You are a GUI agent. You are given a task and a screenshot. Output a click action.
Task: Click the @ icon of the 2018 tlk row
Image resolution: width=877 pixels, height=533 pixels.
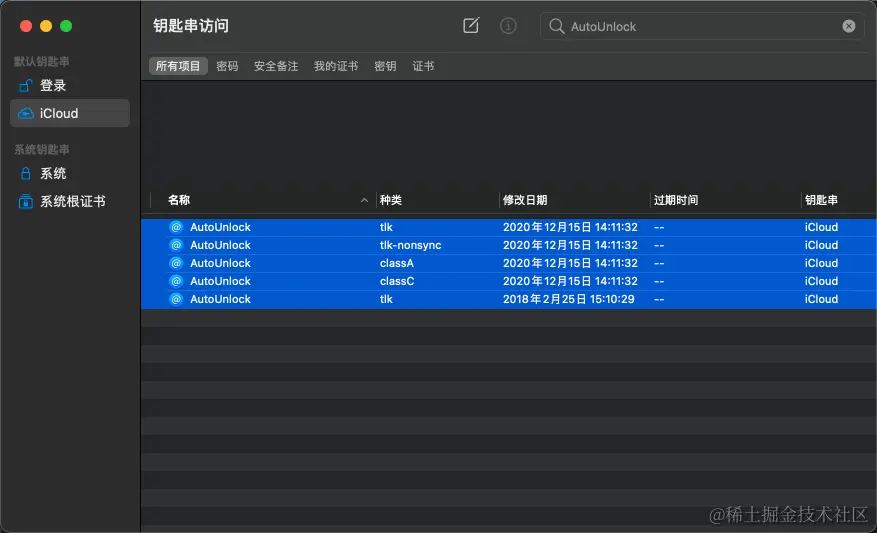[176, 299]
